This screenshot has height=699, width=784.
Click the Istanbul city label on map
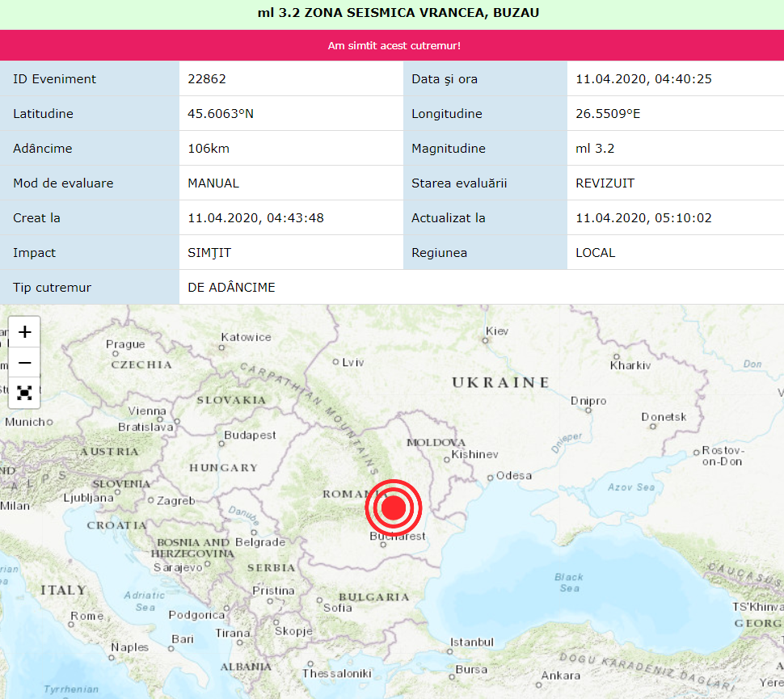[471, 642]
